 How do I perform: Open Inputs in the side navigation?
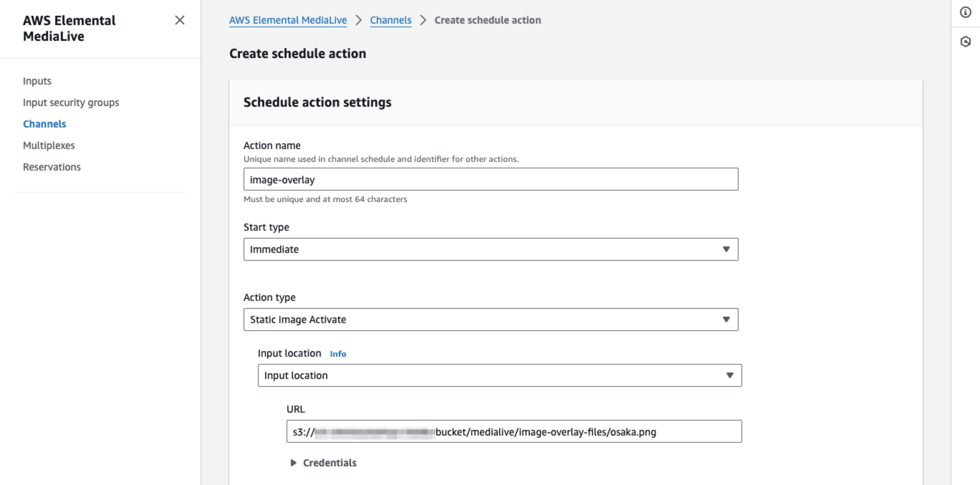(x=37, y=81)
